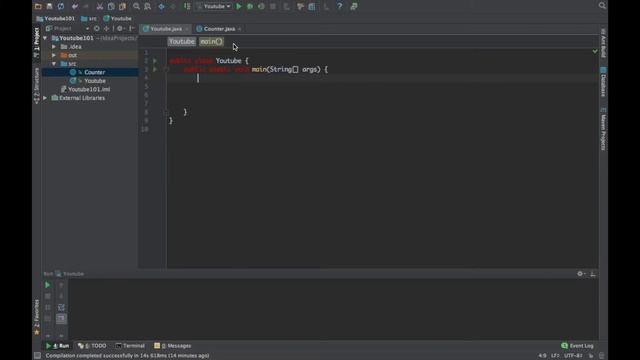
Task: Collapse the src folder
Action: 54,64
